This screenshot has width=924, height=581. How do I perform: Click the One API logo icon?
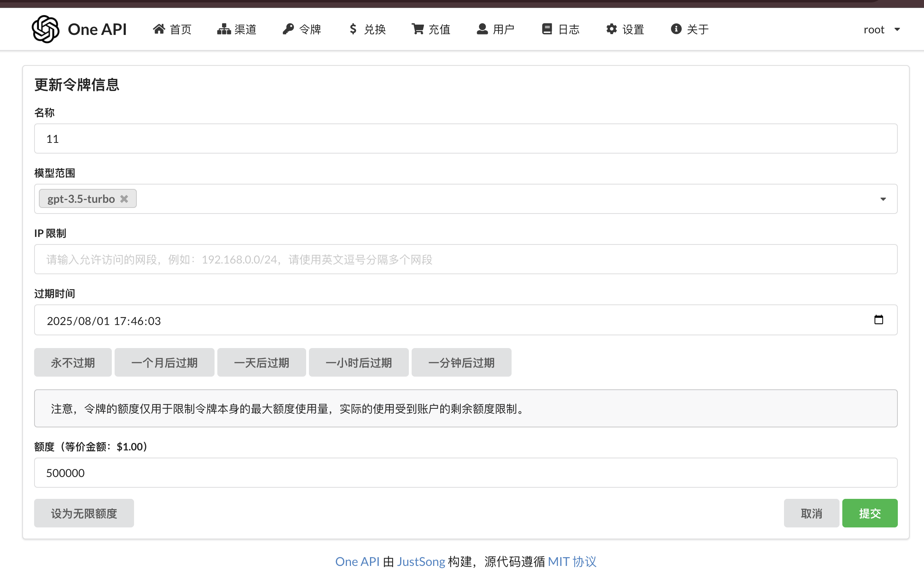46,29
